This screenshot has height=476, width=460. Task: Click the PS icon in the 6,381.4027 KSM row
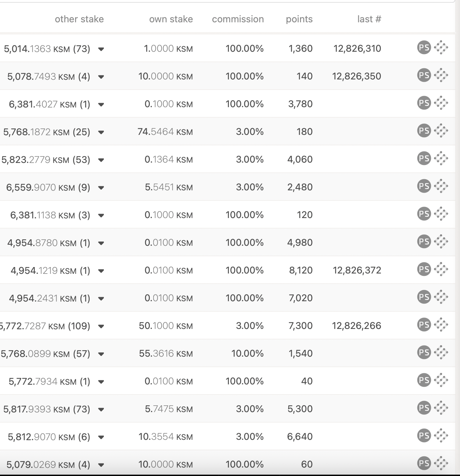[x=424, y=103]
